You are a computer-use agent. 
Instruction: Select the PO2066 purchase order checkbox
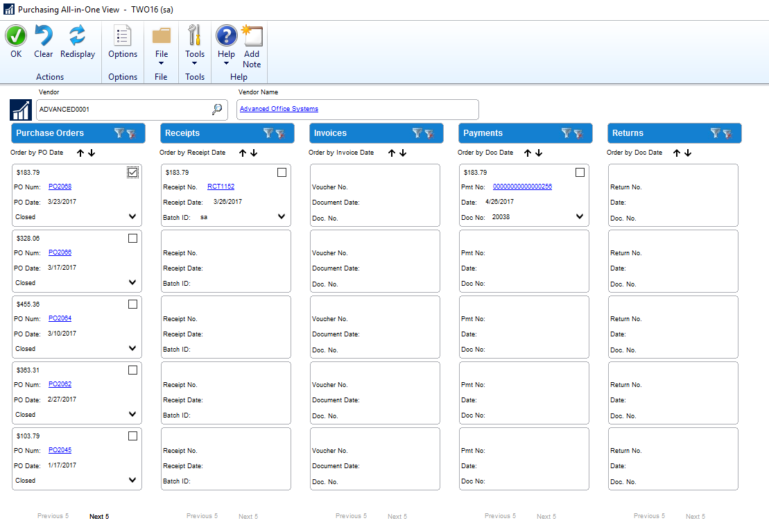click(132, 239)
